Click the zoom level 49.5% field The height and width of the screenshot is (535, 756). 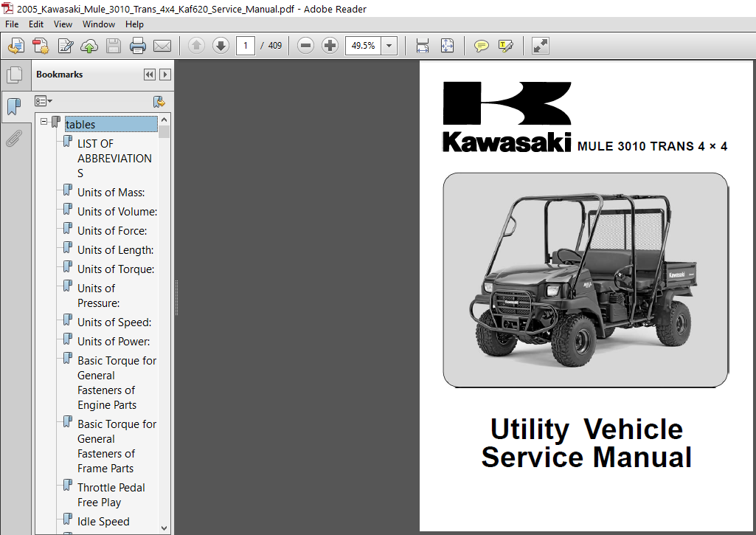(363, 46)
